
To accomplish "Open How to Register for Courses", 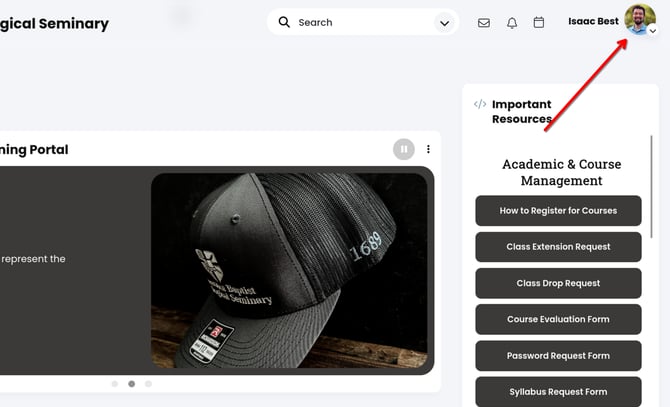I will [x=558, y=211].
